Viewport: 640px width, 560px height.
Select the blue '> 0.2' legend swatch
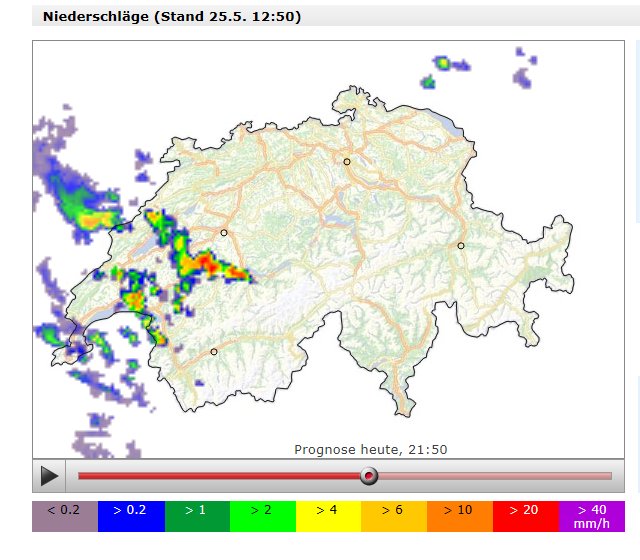click(131, 516)
